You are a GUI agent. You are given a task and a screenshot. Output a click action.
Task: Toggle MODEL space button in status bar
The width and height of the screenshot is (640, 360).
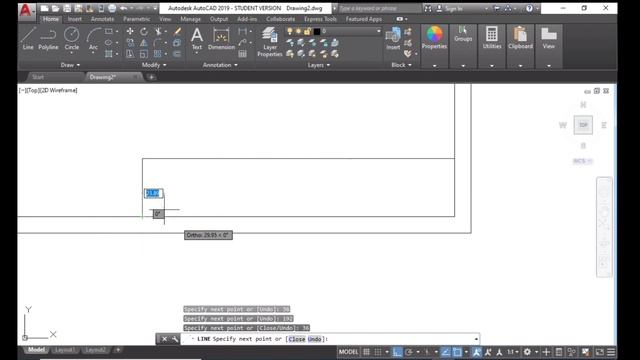pos(349,352)
